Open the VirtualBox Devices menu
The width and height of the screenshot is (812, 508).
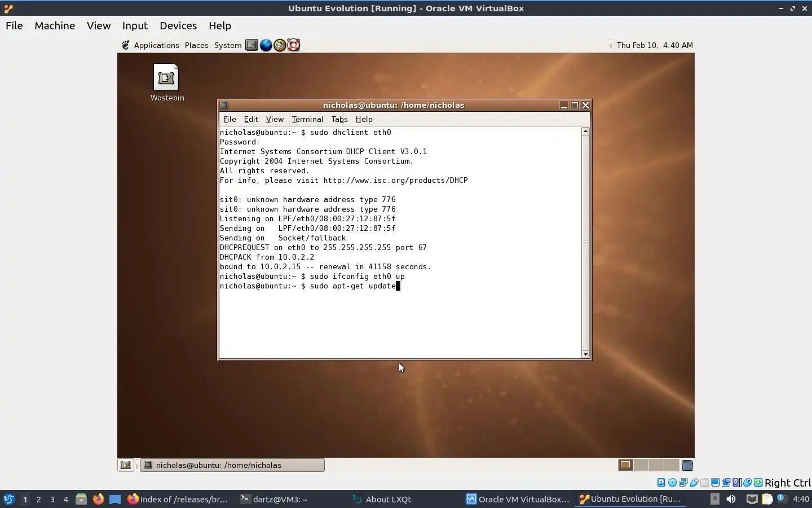178,25
